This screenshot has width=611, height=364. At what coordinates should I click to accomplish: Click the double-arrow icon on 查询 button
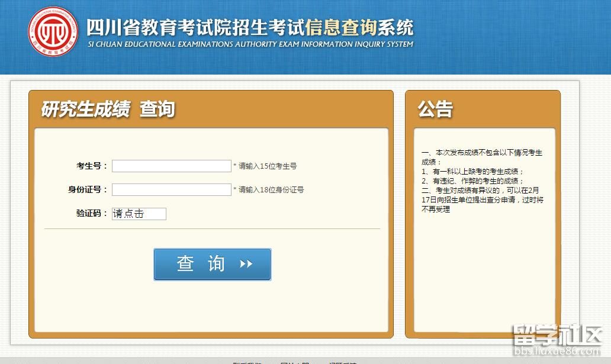pos(246,264)
